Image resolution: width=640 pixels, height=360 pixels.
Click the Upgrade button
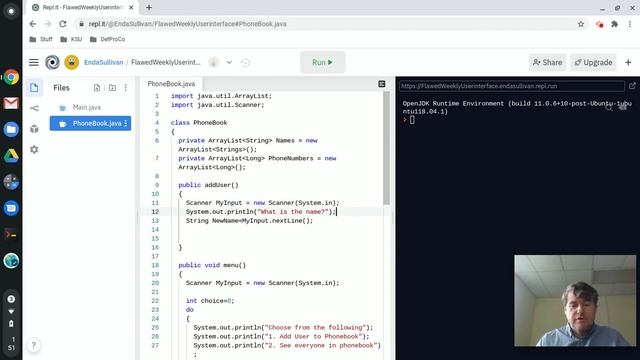(593, 62)
